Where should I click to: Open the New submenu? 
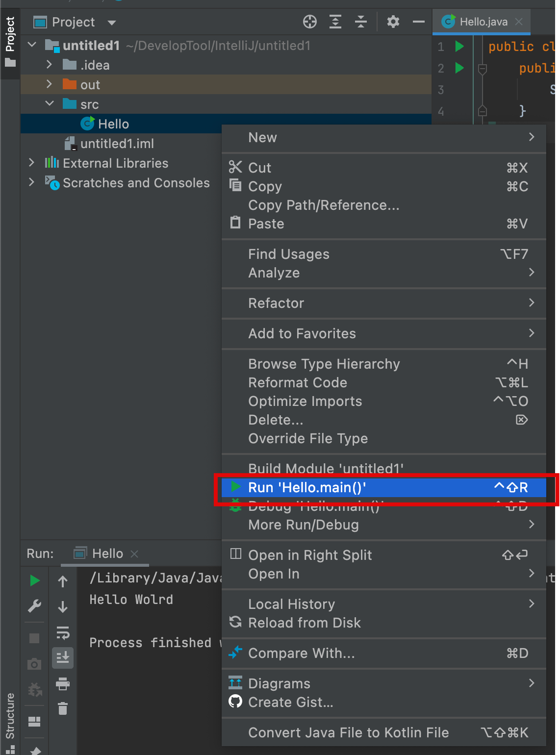384,138
